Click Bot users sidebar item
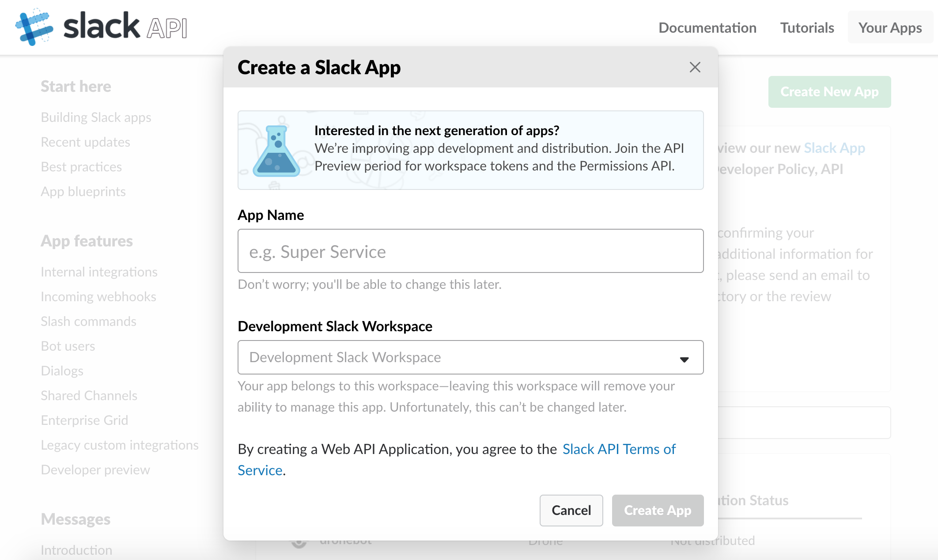The width and height of the screenshot is (938, 560). [67, 345]
